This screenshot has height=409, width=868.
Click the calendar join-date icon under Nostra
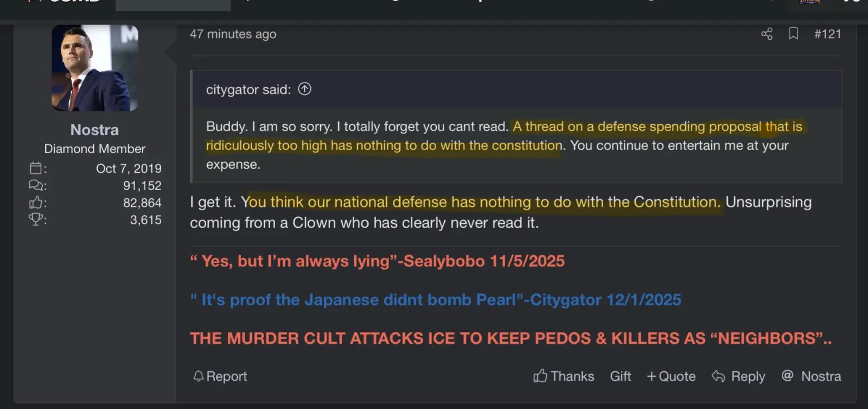pyautogui.click(x=36, y=168)
